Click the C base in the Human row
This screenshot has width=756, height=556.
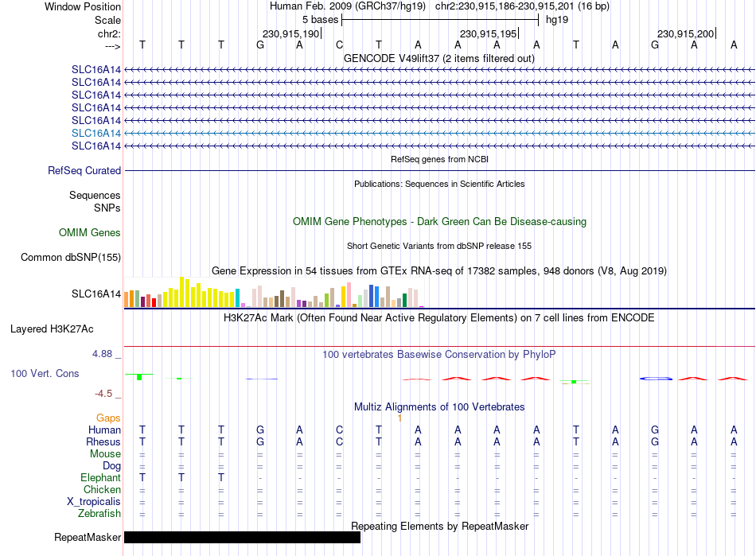tap(340, 430)
